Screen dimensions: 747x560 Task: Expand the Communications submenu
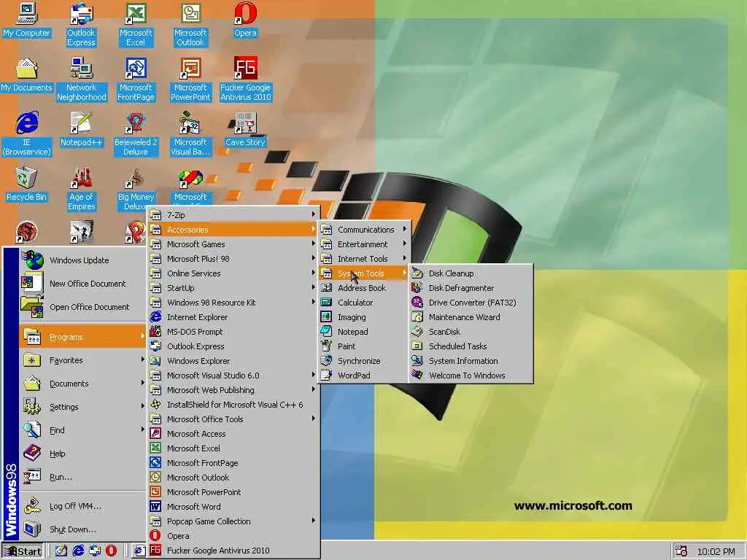[365, 230]
